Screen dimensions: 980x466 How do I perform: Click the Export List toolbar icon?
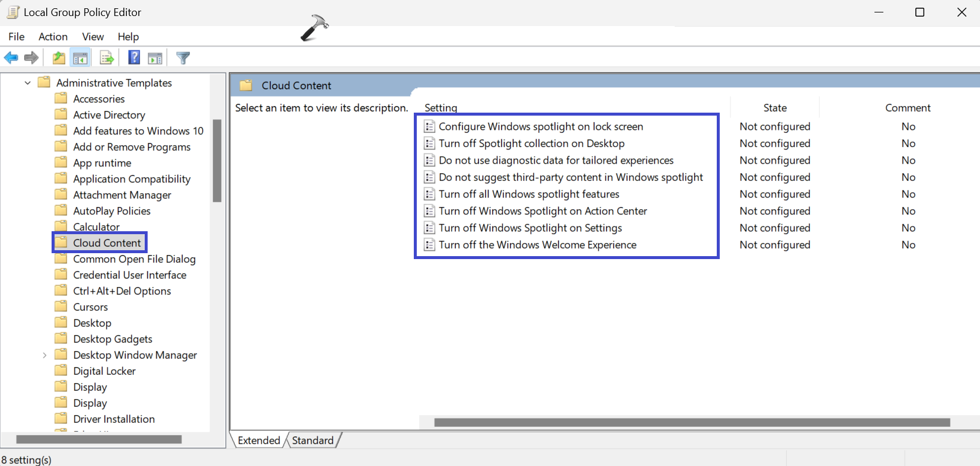pyautogui.click(x=107, y=58)
